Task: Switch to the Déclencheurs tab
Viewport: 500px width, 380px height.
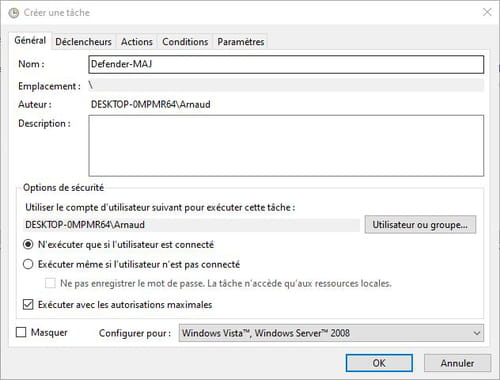Action: 83,42
